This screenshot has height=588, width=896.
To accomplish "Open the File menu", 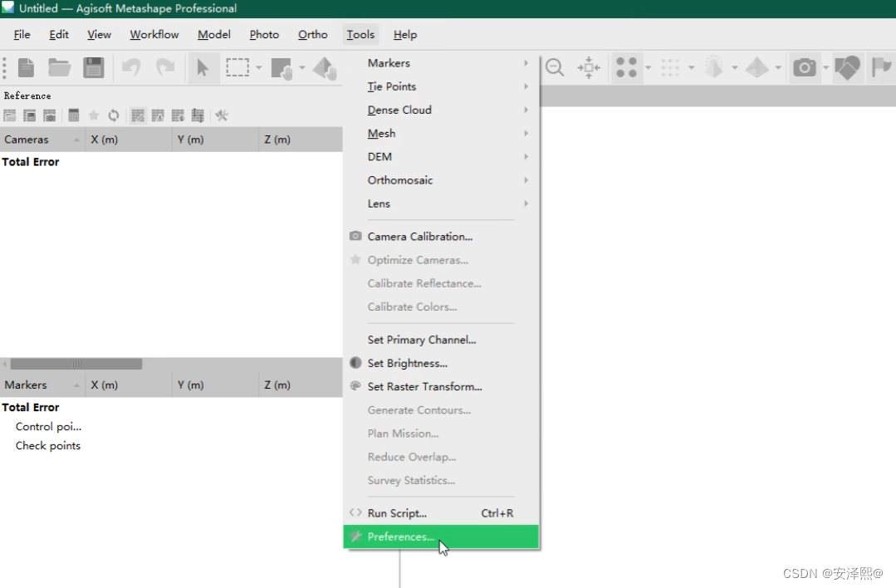I will click(x=22, y=35).
